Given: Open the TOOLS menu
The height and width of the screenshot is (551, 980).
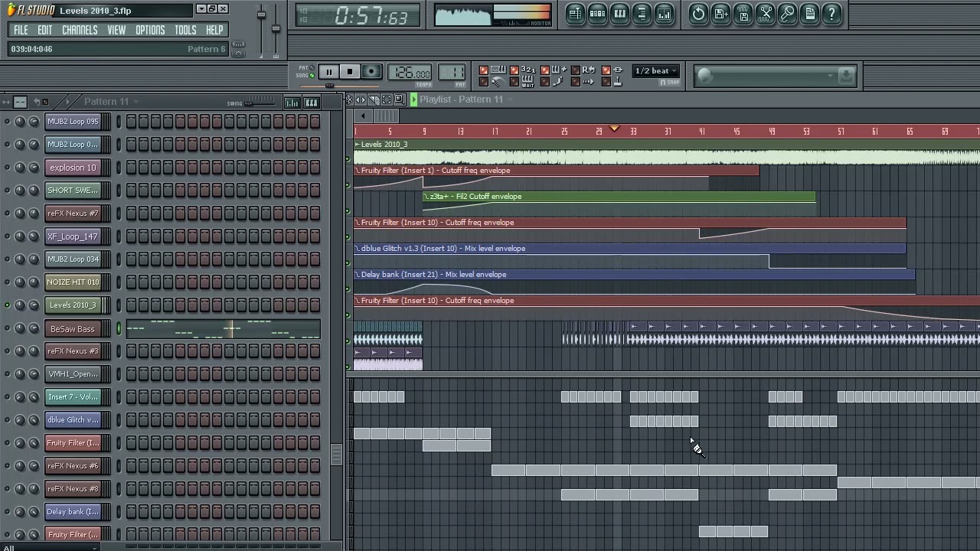Looking at the screenshot, I should [185, 30].
